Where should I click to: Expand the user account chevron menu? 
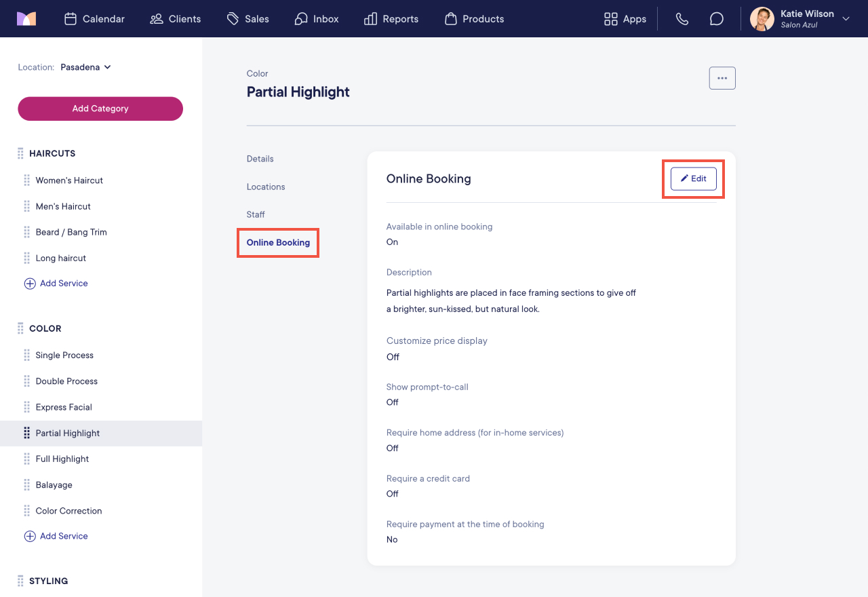(846, 19)
